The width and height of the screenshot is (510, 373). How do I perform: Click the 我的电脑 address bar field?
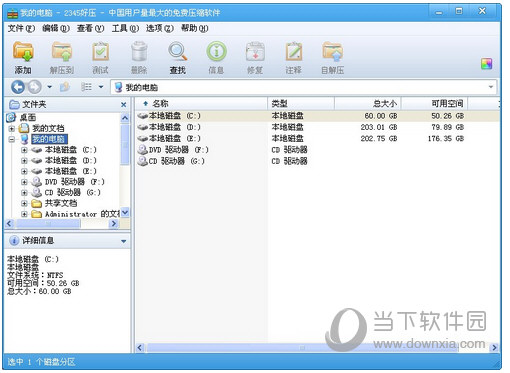pyautogui.click(x=303, y=87)
